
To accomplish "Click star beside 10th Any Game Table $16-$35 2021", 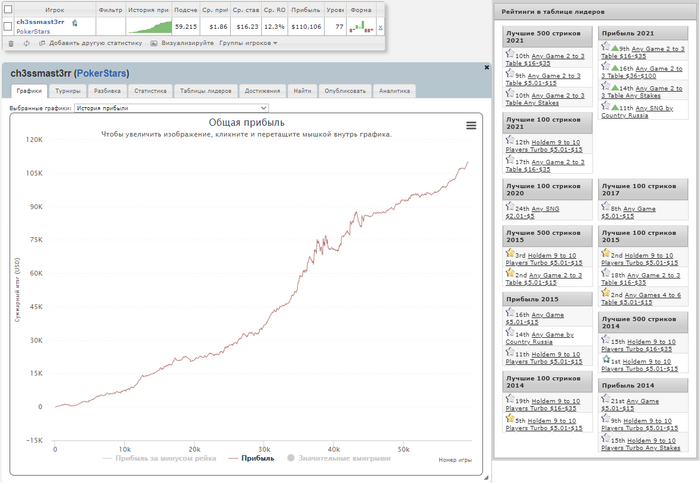I will point(510,54).
